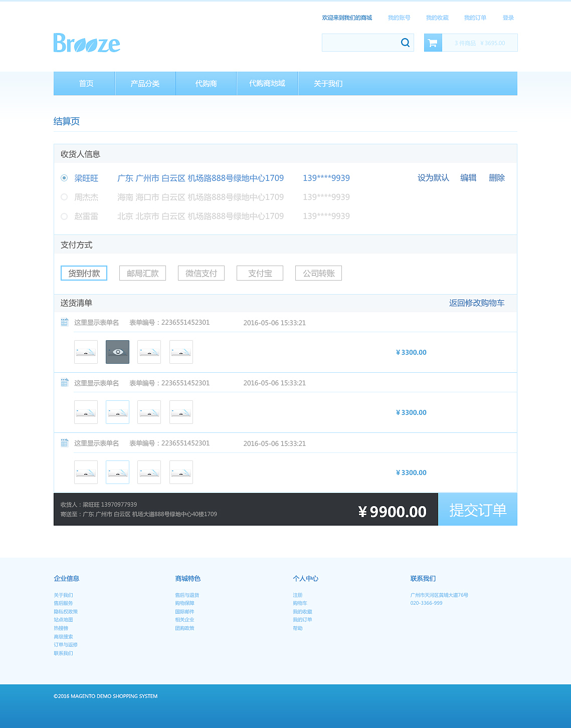Click third product thumbnail in first order

point(149,352)
